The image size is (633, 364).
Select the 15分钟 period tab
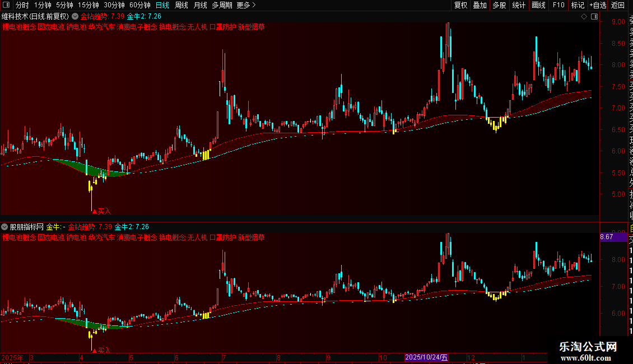89,5
